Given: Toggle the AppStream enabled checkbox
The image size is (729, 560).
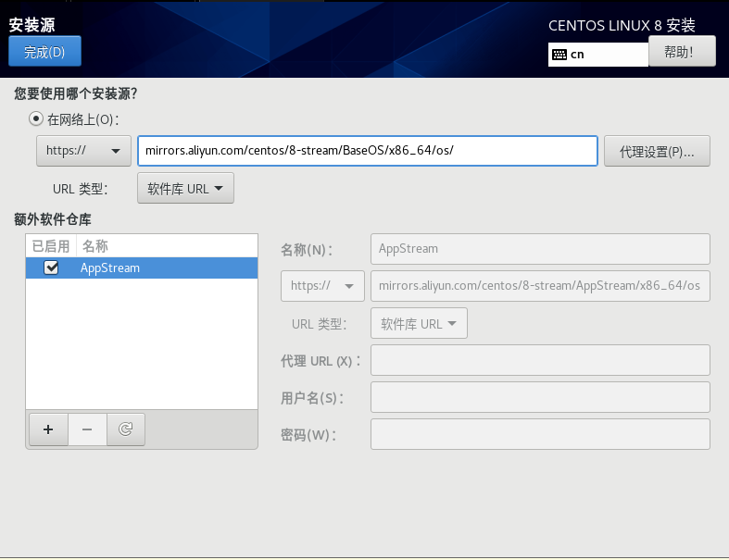Looking at the screenshot, I should click(51, 268).
